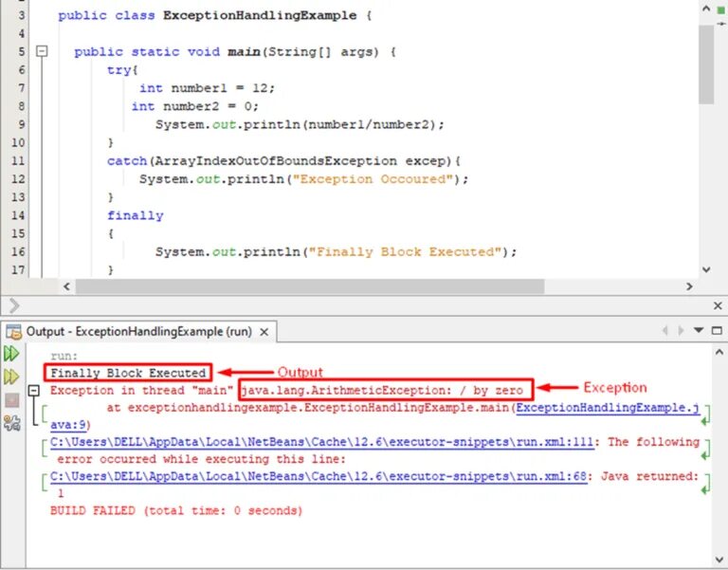Image resolution: width=728 pixels, height=570 pixels.
Task: Click the Re-run with different parameters yellow icon
Action: coord(11,377)
